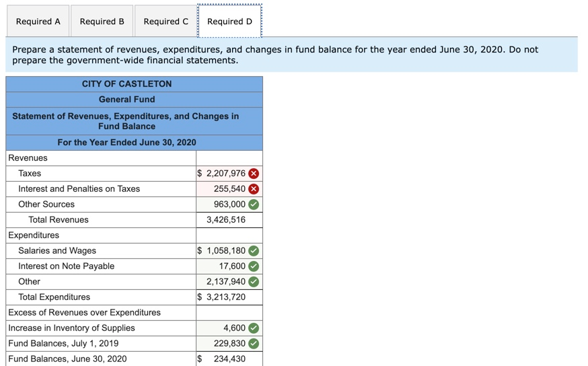Click the green check beside Interest on Note Payable
Screen dimensions: 588x366
tap(254, 266)
